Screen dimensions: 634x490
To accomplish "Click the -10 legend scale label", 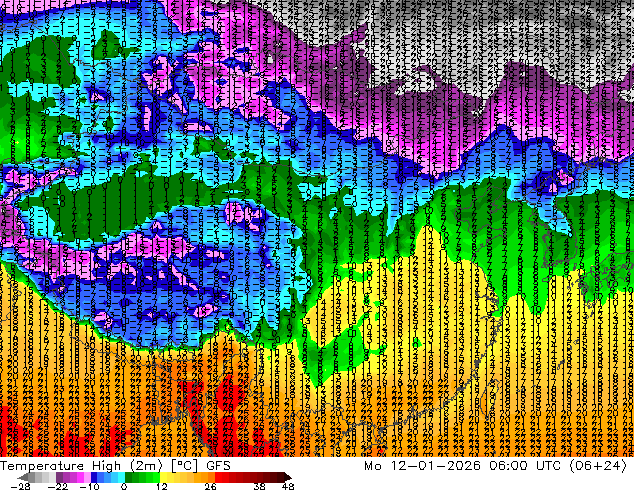I will pyautogui.click(x=89, y=486).
